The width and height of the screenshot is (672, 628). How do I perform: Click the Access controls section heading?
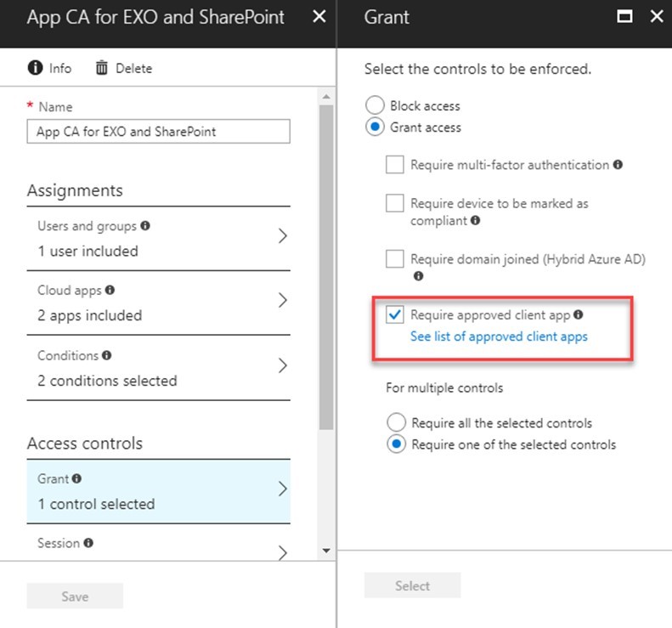85,444
